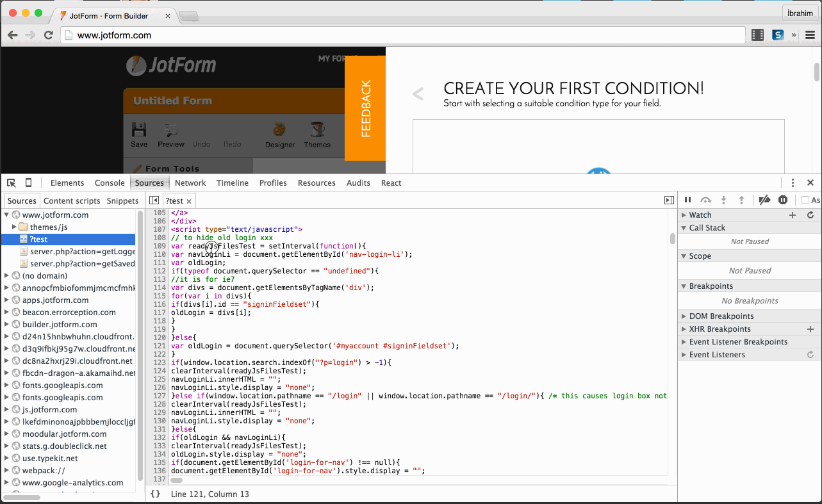
Task: Step out of current function
Action: tap(741, 200)
